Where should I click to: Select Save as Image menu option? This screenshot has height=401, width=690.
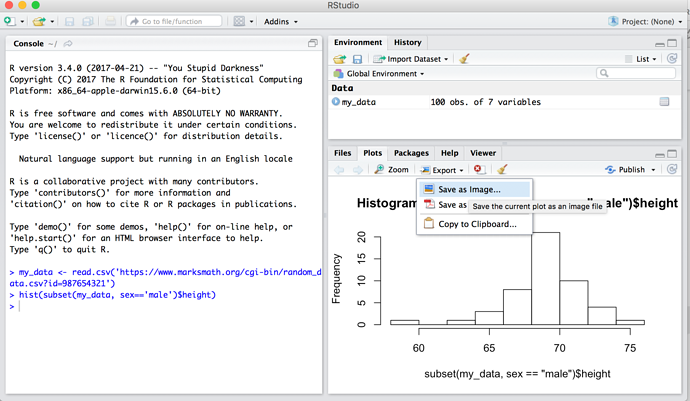[x=469, y=189]
